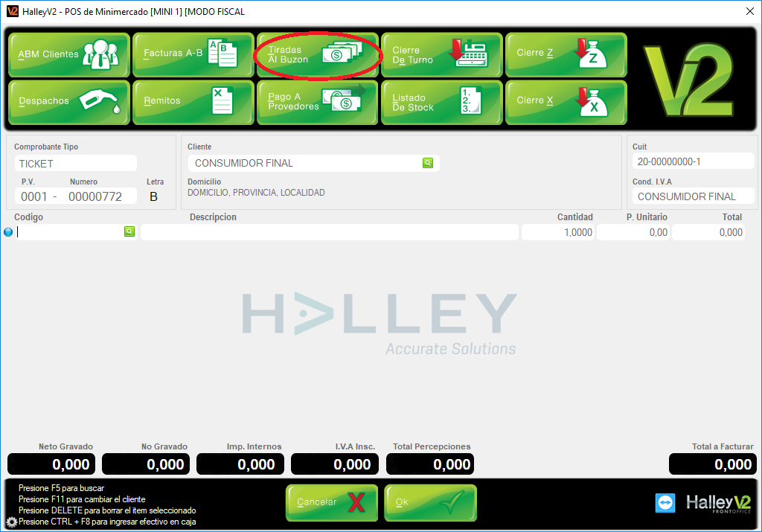The height and width of the screenshot is (532, 762).
Task: Open the settings gear icon
Action: pos(12,522)
